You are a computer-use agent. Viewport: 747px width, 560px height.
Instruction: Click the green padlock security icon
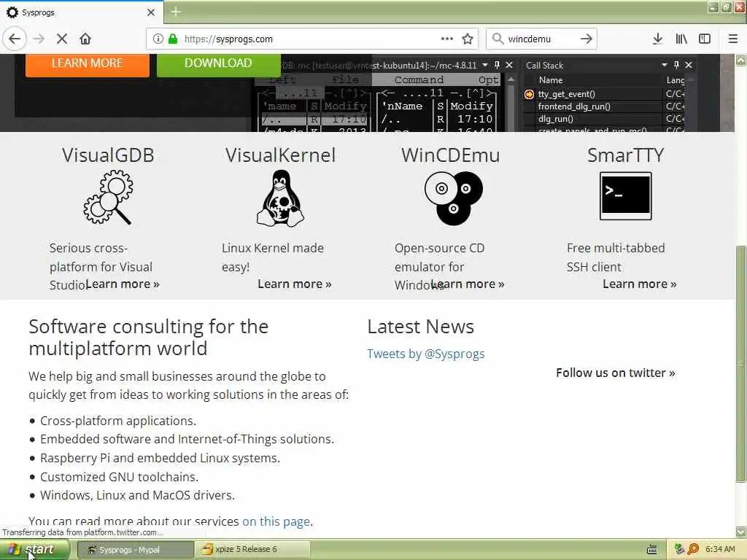pyautogui.click(x=173, y=39)
